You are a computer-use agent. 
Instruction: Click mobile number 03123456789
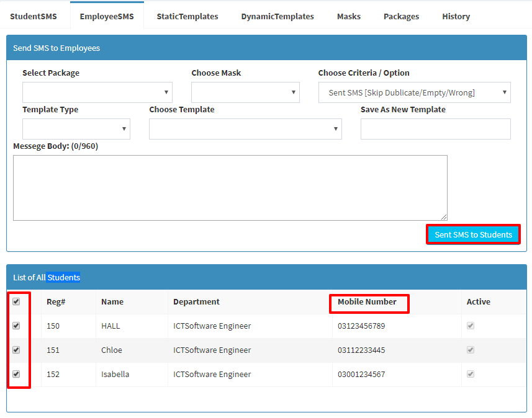[x=361, y=326]
